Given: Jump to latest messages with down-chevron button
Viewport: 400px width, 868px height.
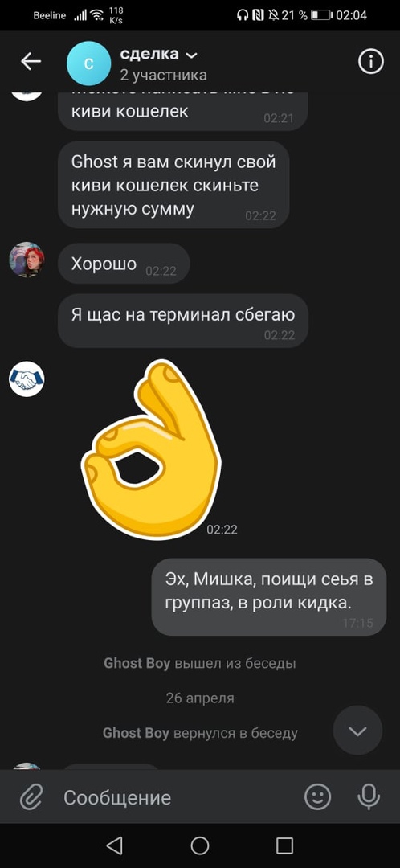Looking at the screenshot, I should click(x=357, y=731).
